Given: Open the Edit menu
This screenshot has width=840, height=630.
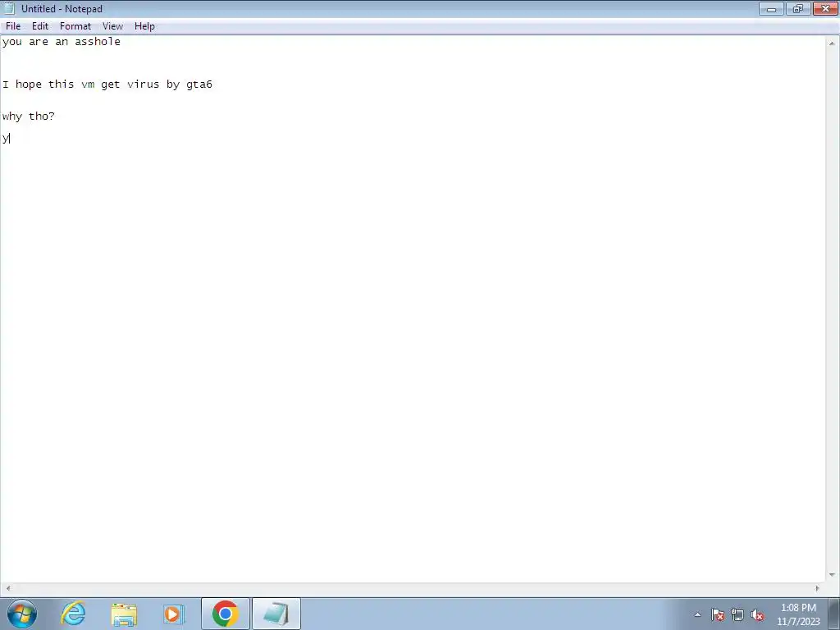Looking at the screenshot, I should point(40,26).
